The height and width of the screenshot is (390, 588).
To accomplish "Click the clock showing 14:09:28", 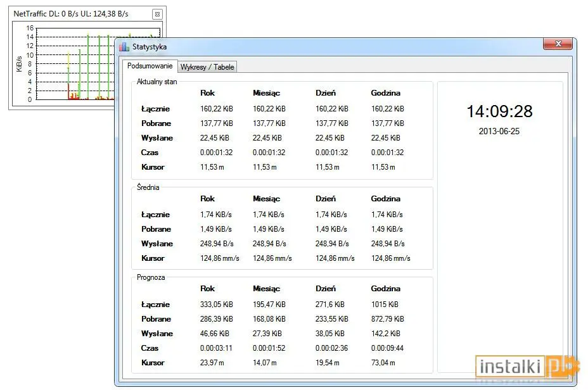I will [x=499, y=111].
